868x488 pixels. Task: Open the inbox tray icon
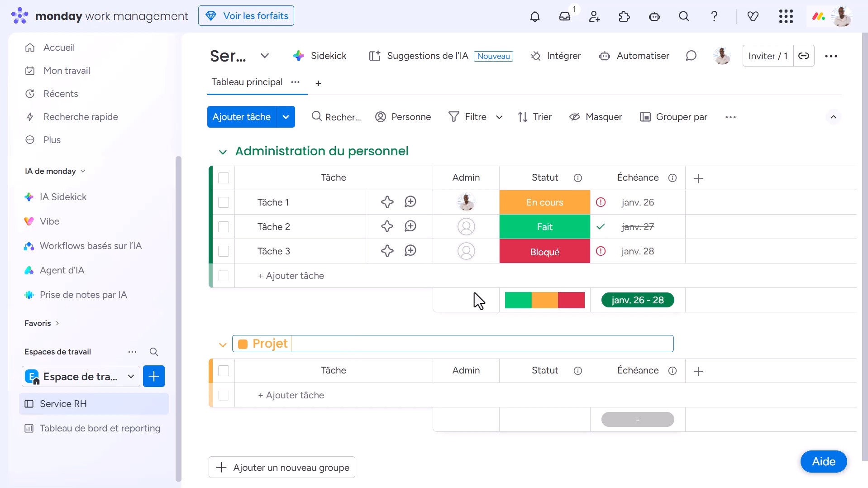pyautogui.click(x=565, y=17)
